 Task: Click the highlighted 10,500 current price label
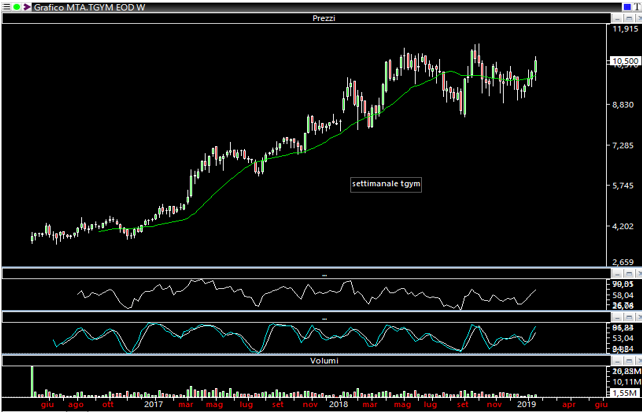tap(623, 62)
